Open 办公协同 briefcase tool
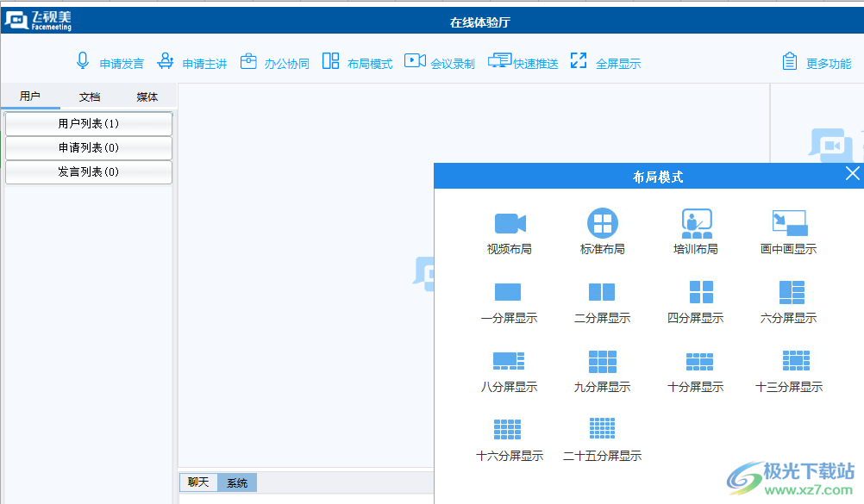Screen dimensions: 864x504 tap(248, 61)
